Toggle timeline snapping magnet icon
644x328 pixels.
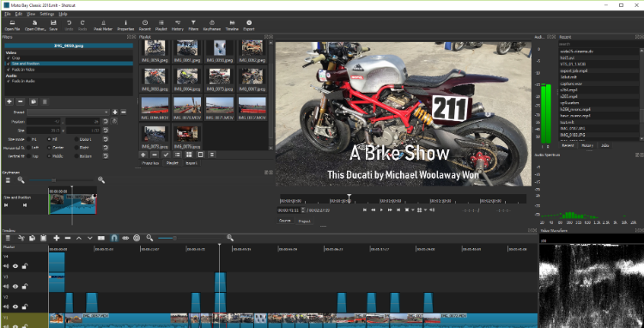click(x=114, y=238)
